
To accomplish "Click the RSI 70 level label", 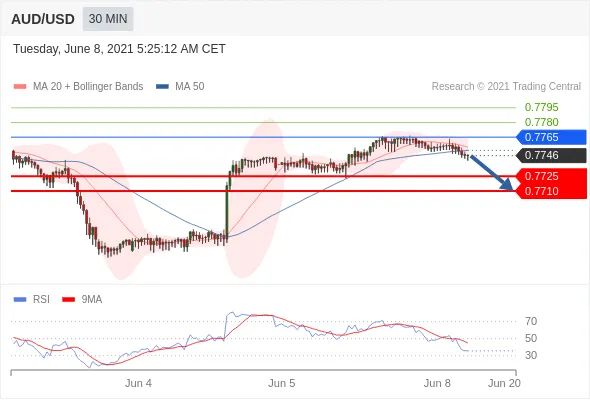I will tap(531, 321).
